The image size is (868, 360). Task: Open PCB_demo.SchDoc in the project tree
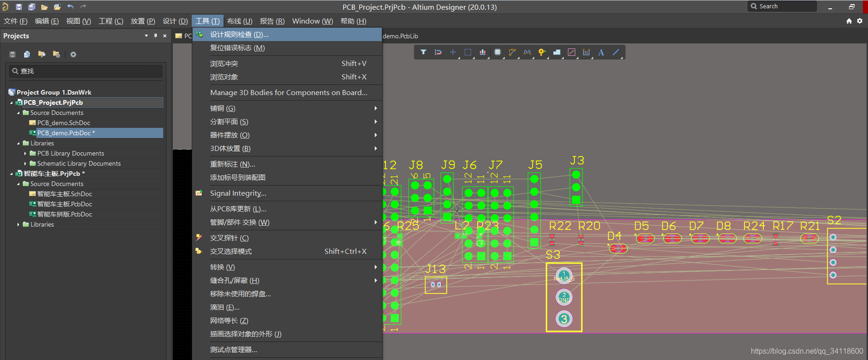pyautogui.click(x=64, y=123)
